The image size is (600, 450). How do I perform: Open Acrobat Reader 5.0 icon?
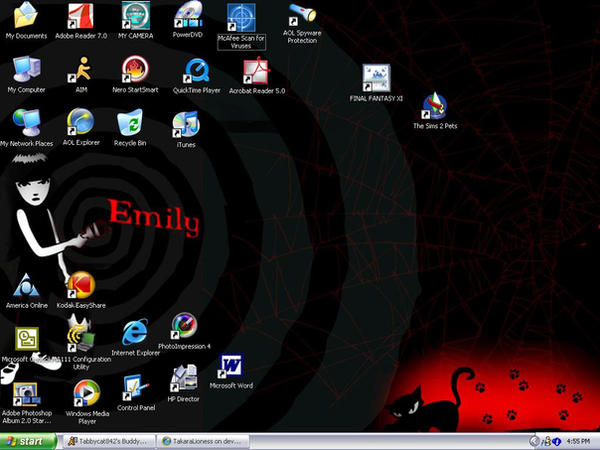[x=256, y=71]
